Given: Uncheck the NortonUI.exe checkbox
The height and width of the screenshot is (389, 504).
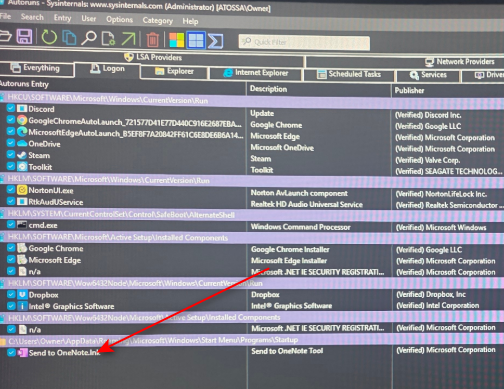Looking at the screenshot, I should click(10, 190).
